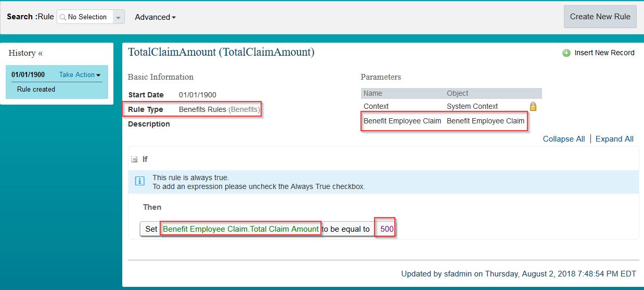
Task: Click the Context parameter name cell
Action: click(x=376, y=106)
